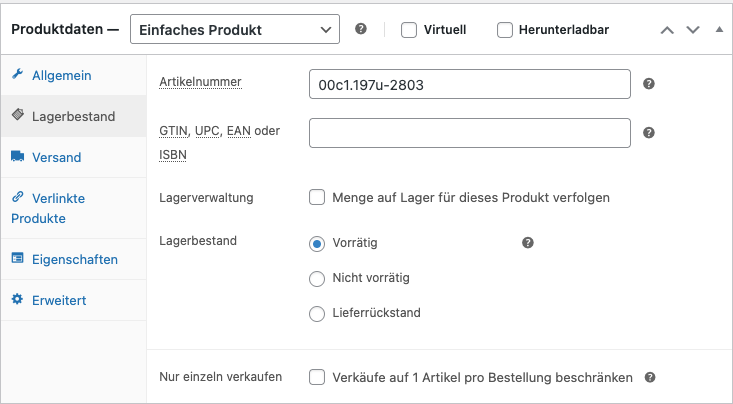Click help icon next to Vorrätig option
Viewport: 733px width, 404px height.
coord(528,243)
